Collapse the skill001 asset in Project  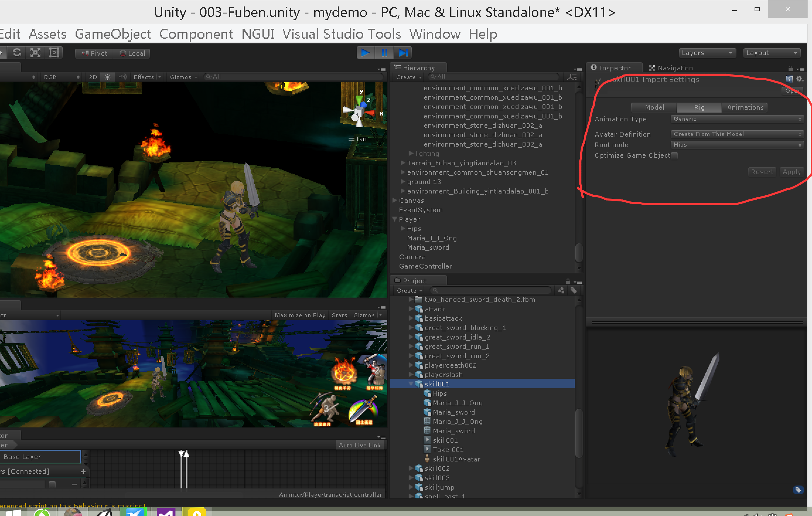411,384
